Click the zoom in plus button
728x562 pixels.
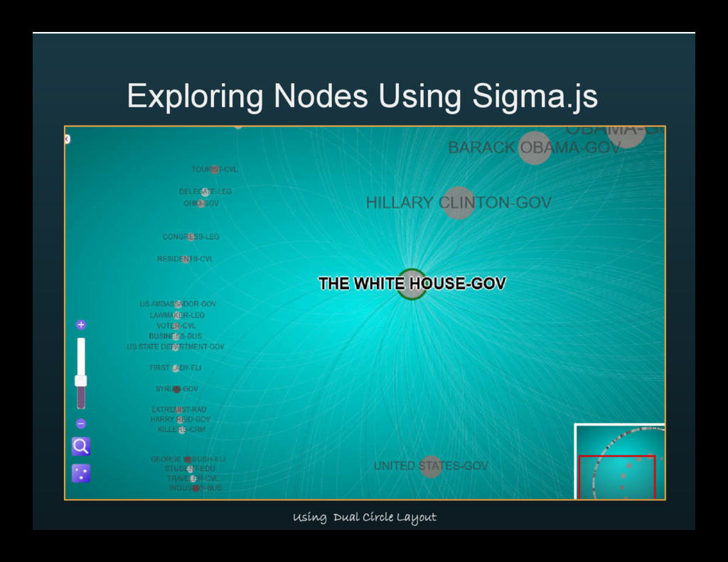(x=81, y=325)
